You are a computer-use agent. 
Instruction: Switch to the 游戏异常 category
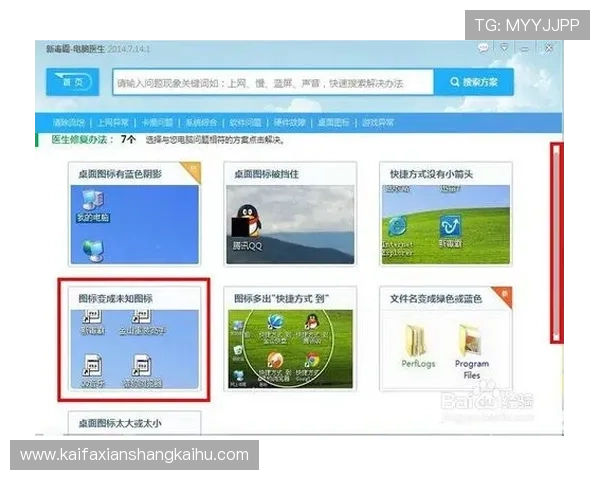[x=378, y=122]
